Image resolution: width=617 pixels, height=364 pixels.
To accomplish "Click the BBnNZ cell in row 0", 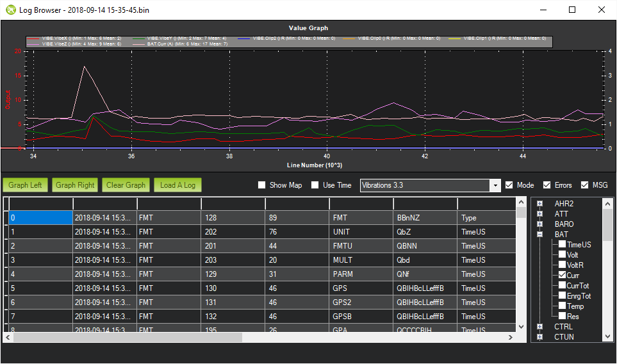I will point(425,218).
